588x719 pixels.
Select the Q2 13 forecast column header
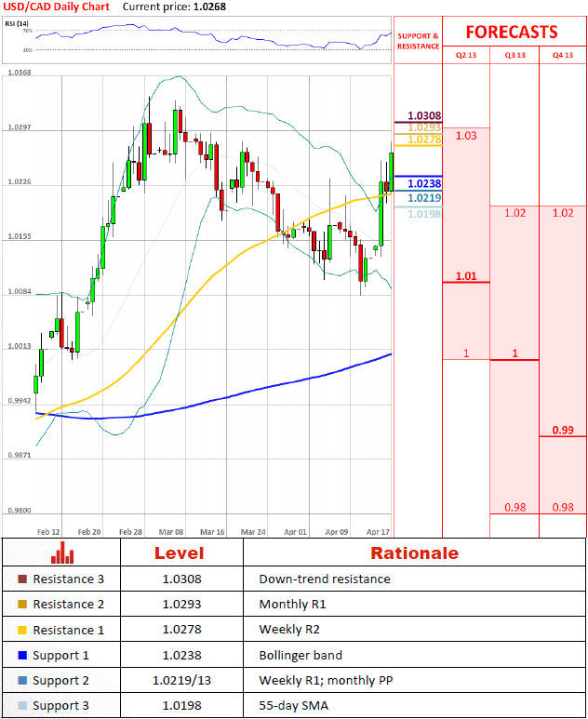tap(466, 55)
